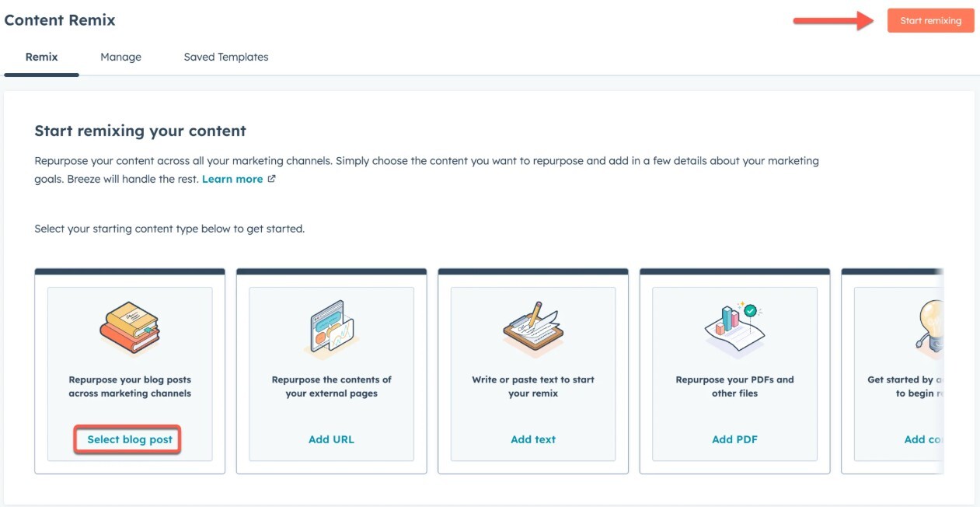
Task: Click the Repurpose external pages card text
Action: (331, 386)
